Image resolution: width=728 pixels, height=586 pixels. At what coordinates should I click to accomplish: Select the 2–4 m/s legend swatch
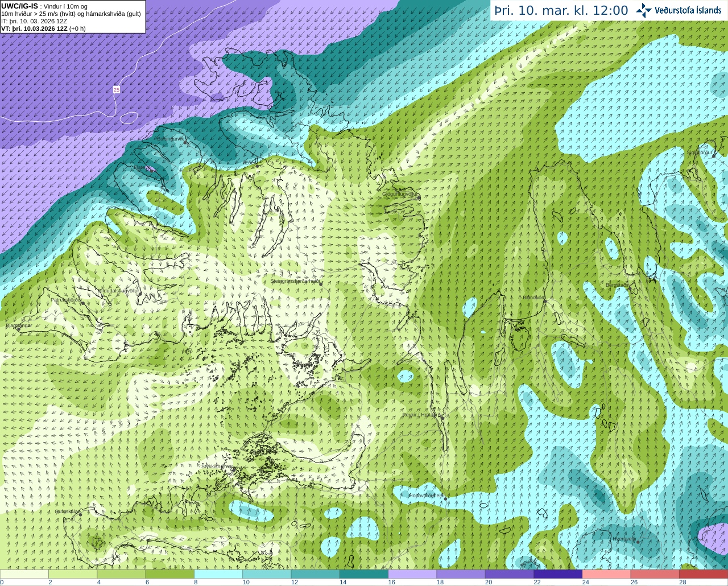73,573
